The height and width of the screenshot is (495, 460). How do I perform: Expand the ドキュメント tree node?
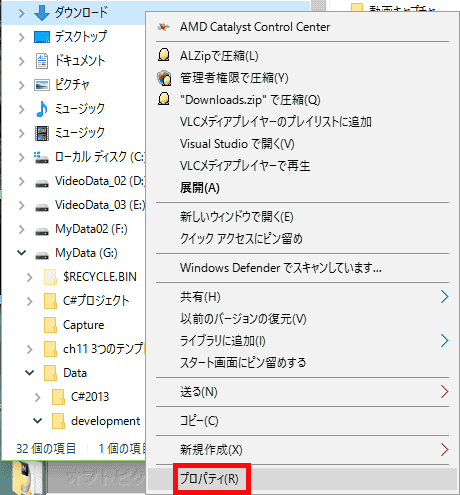tap(22, 61)
